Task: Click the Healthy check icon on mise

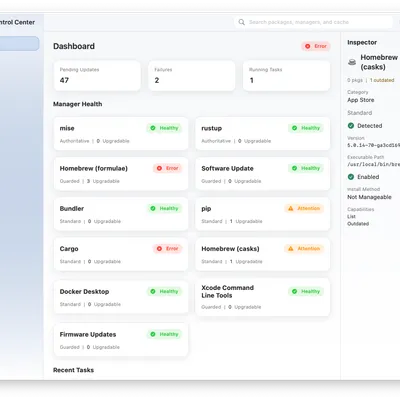Action: [x=153, y=128]
